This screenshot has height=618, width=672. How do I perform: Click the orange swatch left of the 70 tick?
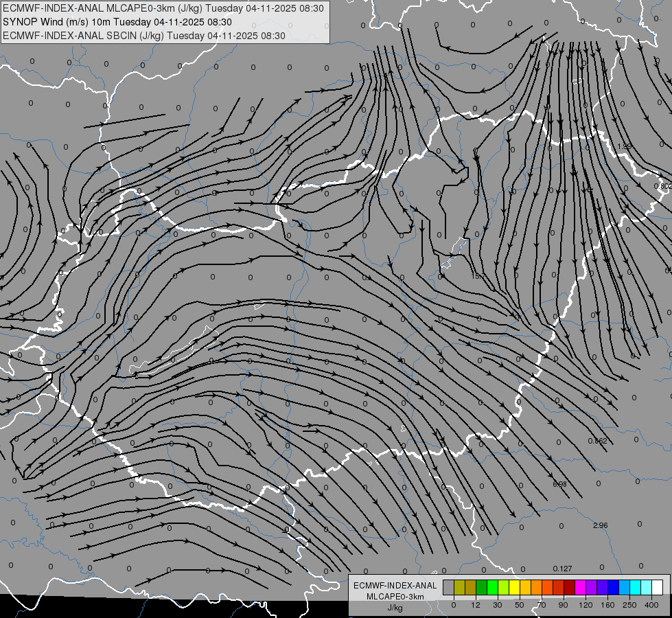537,587
